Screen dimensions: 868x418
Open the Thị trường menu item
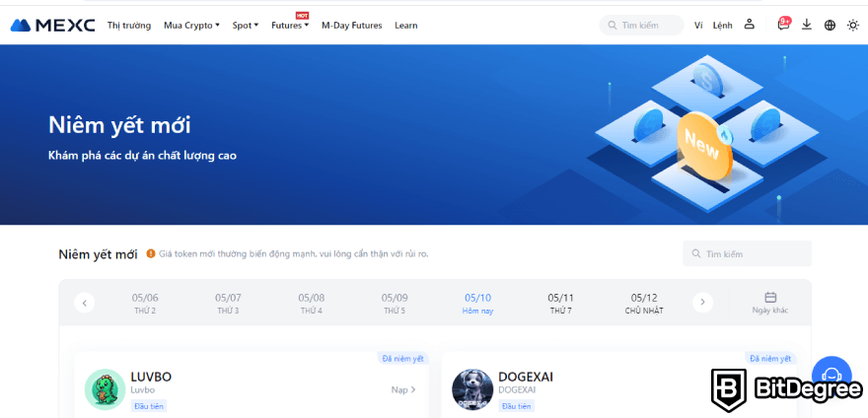[x=129, y=25]
